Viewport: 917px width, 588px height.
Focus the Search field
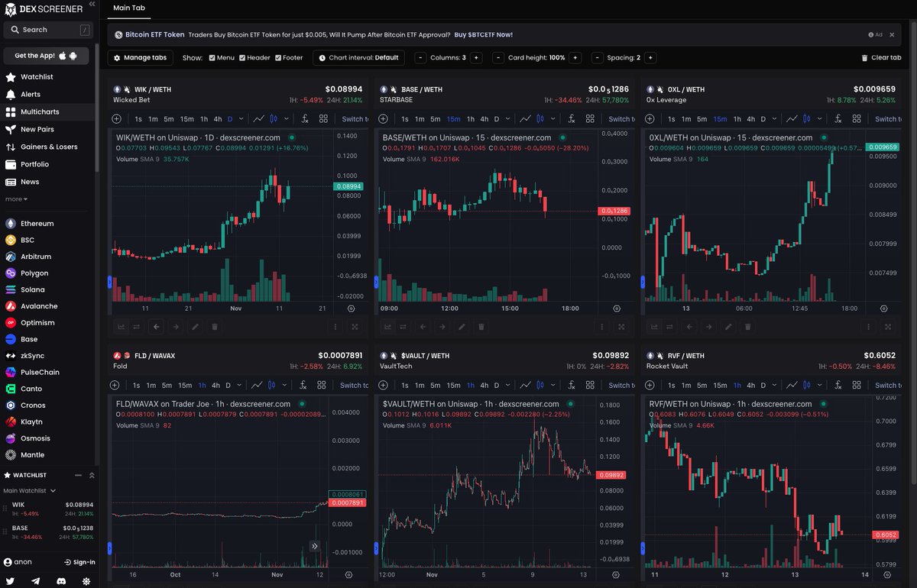pos(47,30)
